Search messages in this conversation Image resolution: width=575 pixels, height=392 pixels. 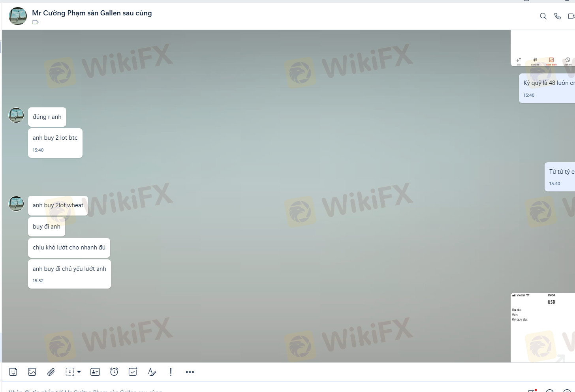[x=543, y=16]
